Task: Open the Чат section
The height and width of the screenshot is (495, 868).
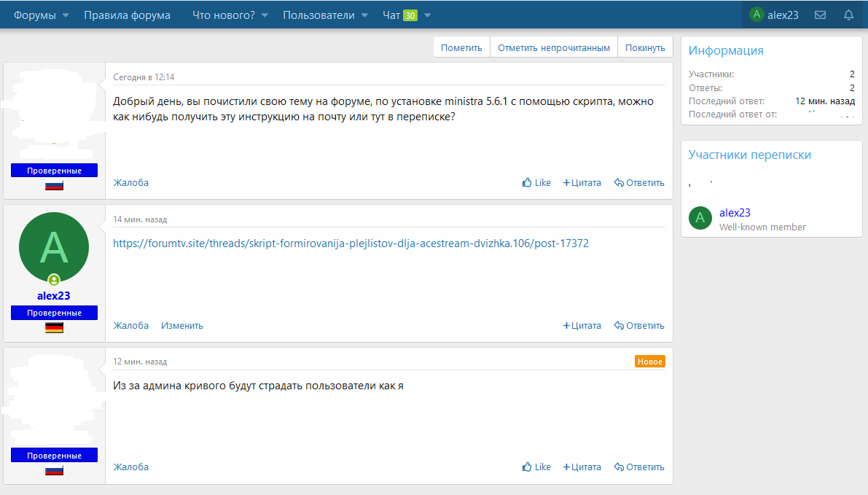Action: (391, 15)
